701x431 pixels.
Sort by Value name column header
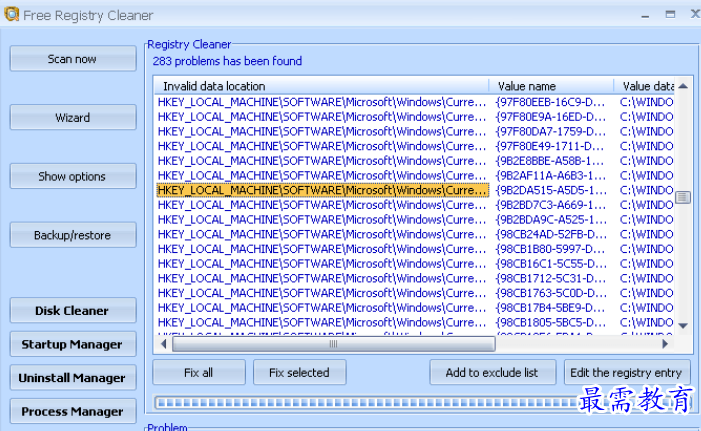(550, 86)
